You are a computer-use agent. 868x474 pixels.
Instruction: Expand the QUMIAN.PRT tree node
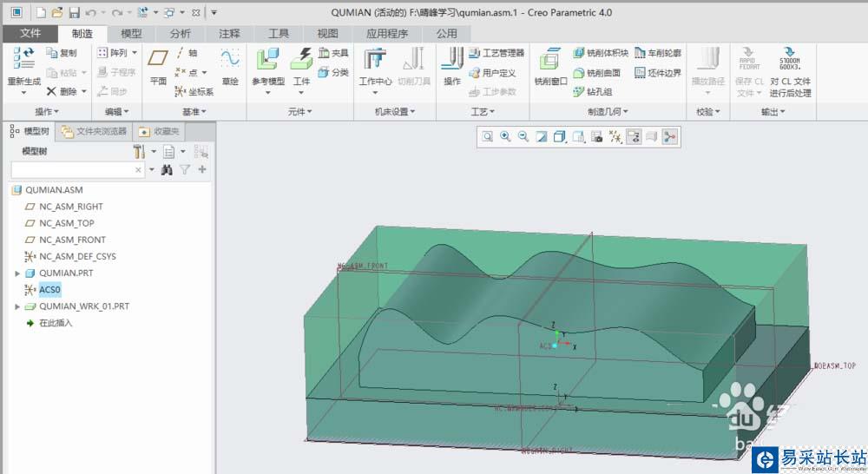pos(17,273)
